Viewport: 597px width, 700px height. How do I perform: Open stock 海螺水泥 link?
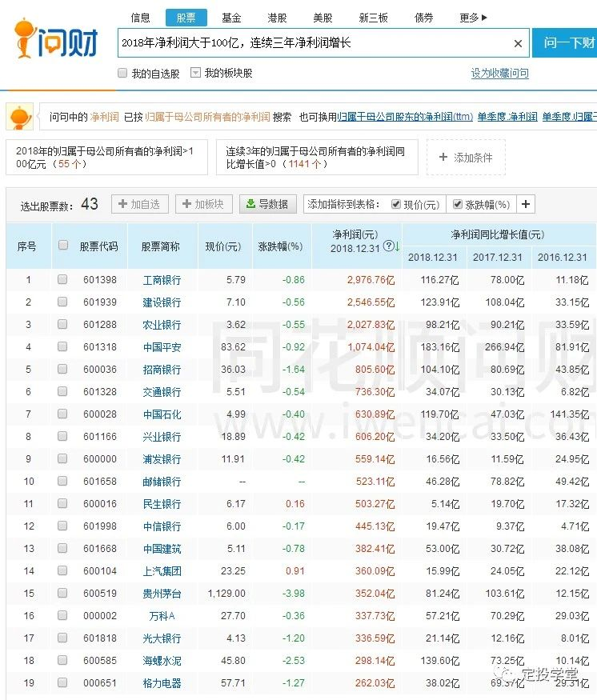click(162, 660)
